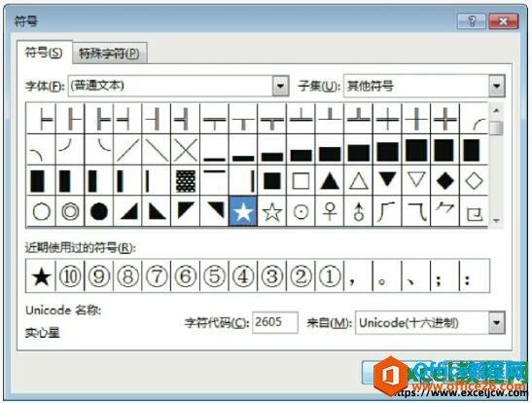
Task: Pick the black upper right triangle symbol
Action: 214,211
